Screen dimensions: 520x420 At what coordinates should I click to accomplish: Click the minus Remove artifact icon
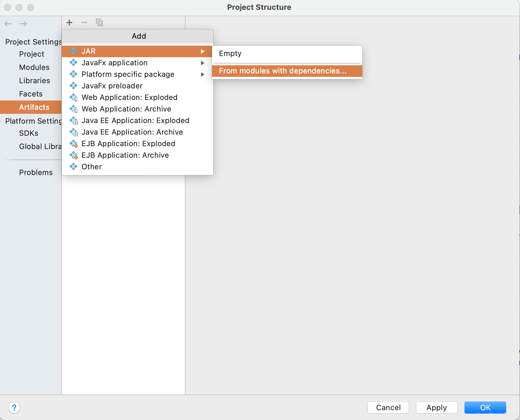84,23
